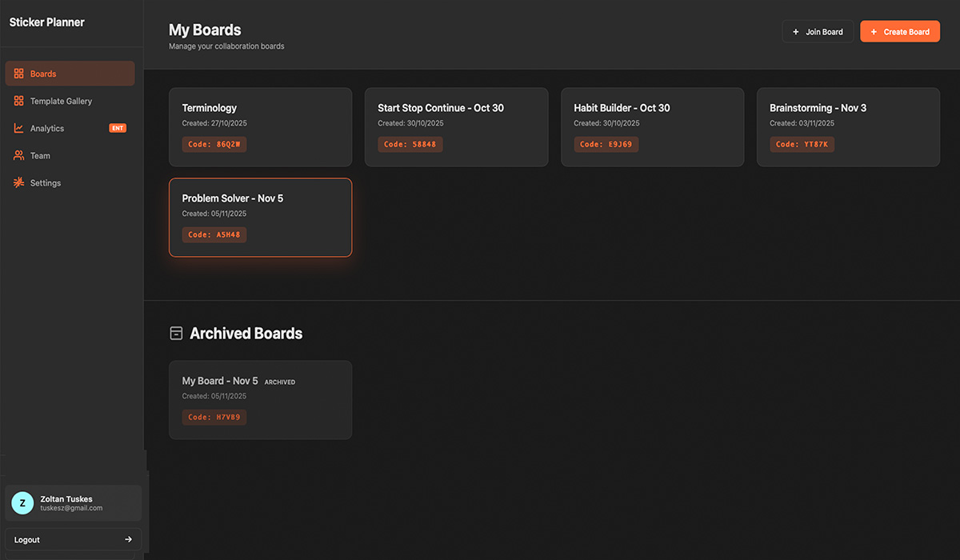Click the Create Board button

click(x=900, y=31)
